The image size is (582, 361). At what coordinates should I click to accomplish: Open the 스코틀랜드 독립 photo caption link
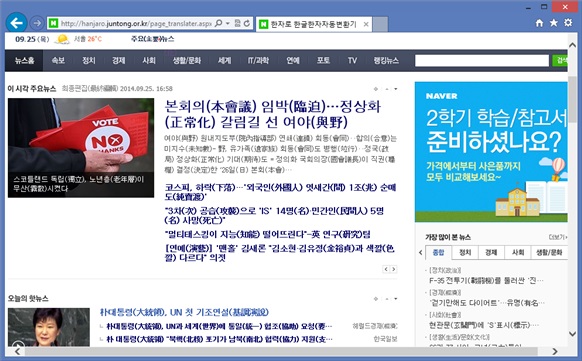[x=79, y=184]
